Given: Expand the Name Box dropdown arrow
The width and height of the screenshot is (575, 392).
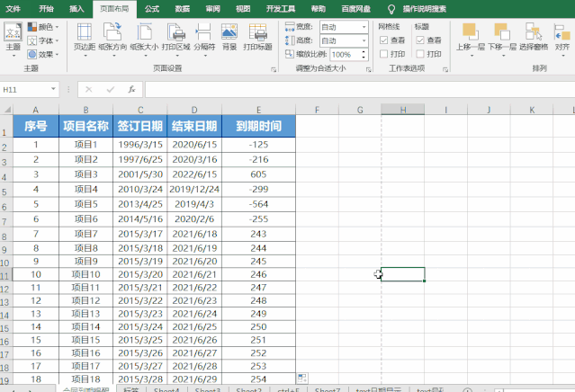Looking at the screenshot, I should click(x=53, y=89).
